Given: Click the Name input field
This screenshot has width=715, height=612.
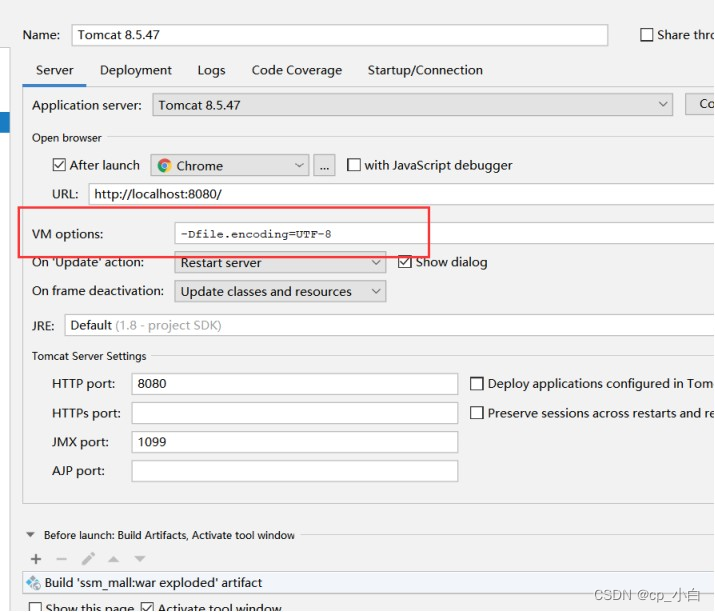Looking at the screenshot, I should point(340,35).
